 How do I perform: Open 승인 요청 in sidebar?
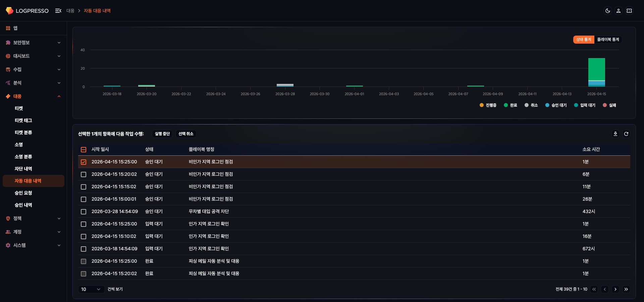tap(23, 193)
